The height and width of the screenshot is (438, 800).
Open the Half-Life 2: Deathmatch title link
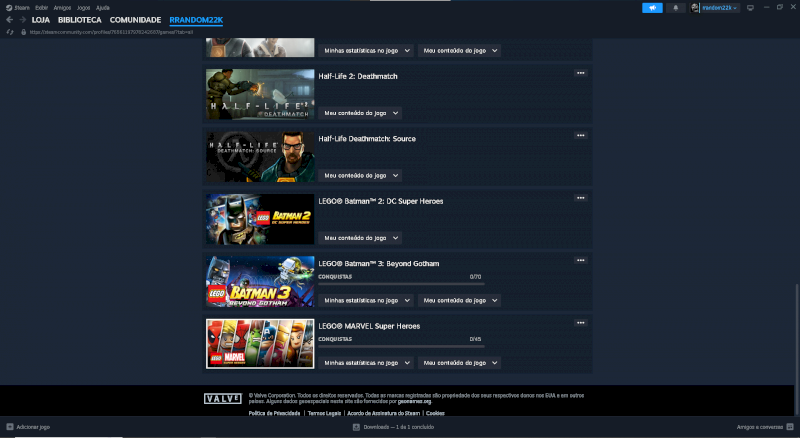click(358, 76)
